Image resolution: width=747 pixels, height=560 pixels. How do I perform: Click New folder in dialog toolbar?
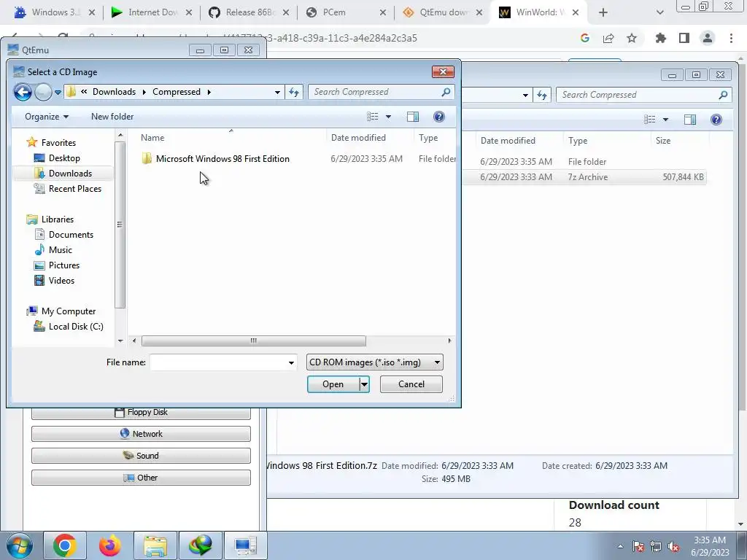point(112,117)
